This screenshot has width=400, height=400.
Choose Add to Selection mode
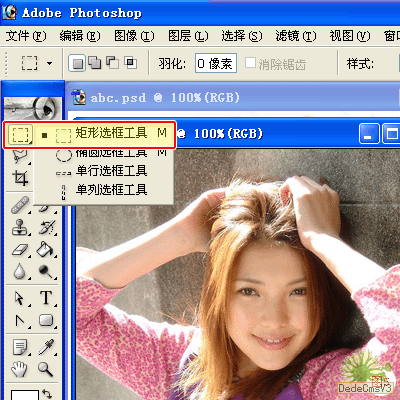pyautogui.click(x=95, y=63)
